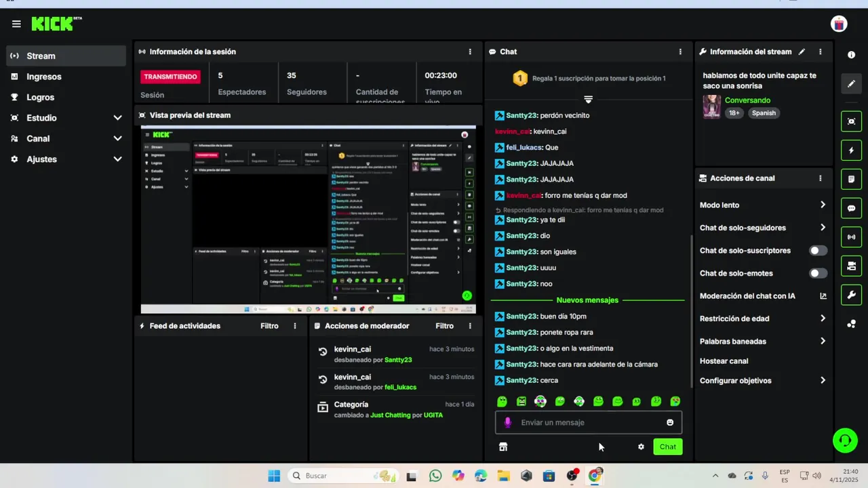Open Acciones de canal three-dot menu

click(820, 178)
